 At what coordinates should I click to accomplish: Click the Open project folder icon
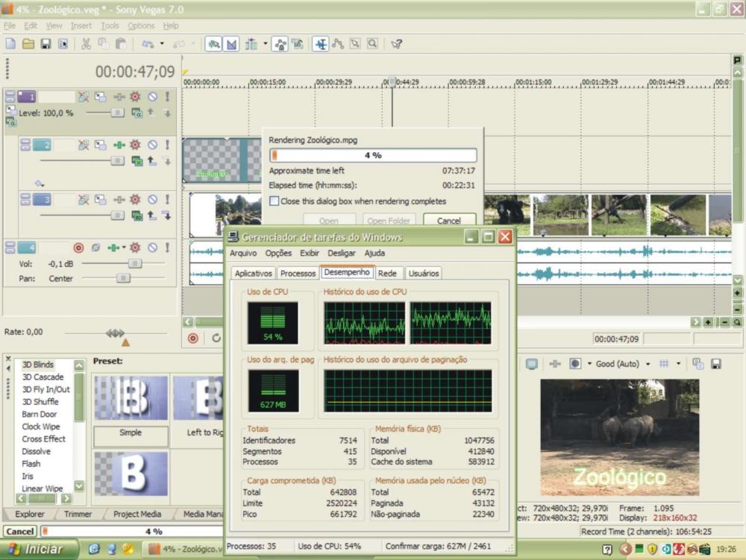[x=28, y=44]
